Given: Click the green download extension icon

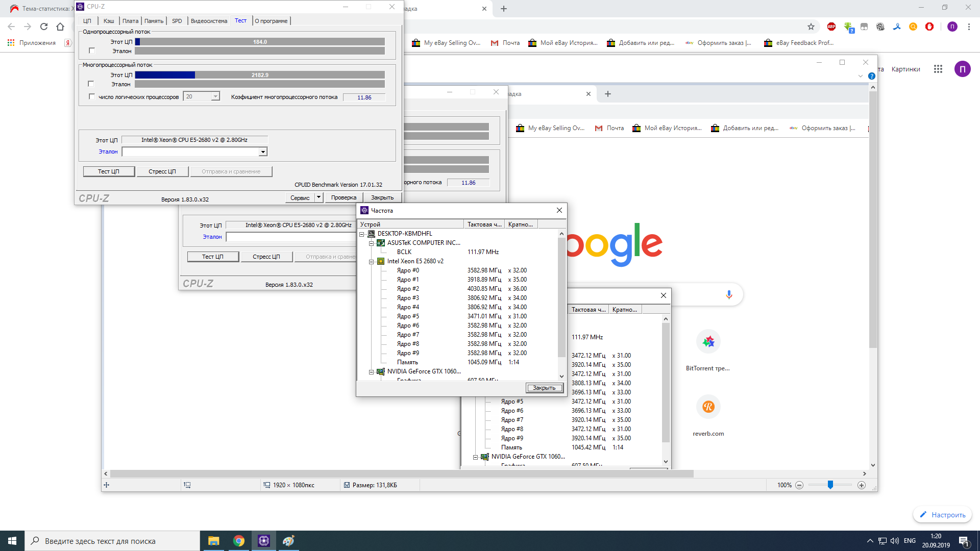Looking at the screenshot, I should click(848, 27).
